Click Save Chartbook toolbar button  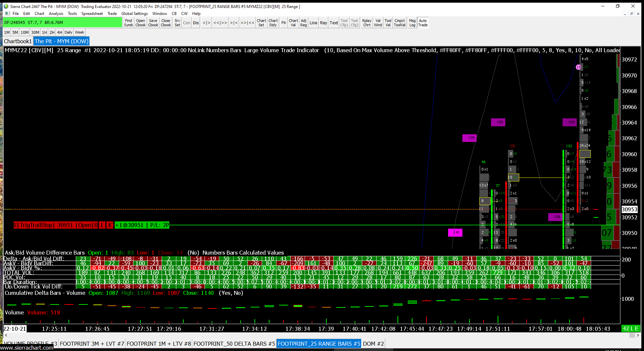click(153, 23)
